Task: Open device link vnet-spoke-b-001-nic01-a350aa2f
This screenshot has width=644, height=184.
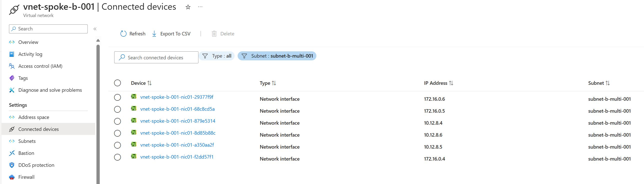Action: coord(177,145)
